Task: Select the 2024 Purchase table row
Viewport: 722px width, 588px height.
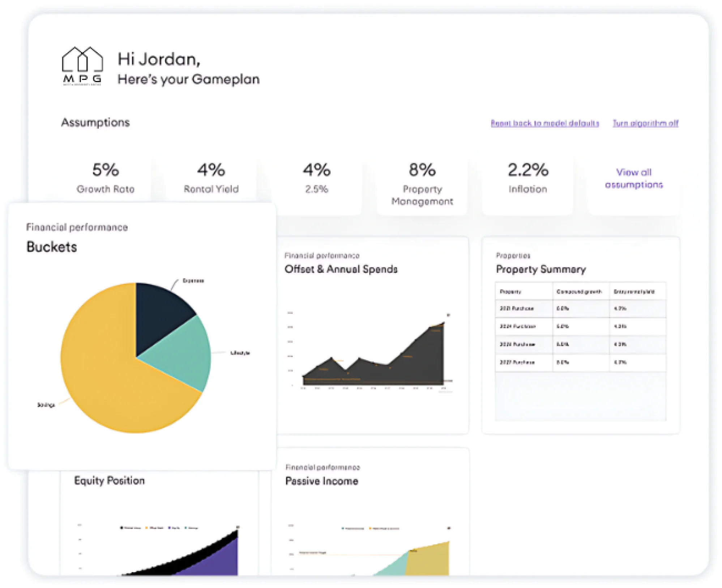Action: tap(580, 326)
